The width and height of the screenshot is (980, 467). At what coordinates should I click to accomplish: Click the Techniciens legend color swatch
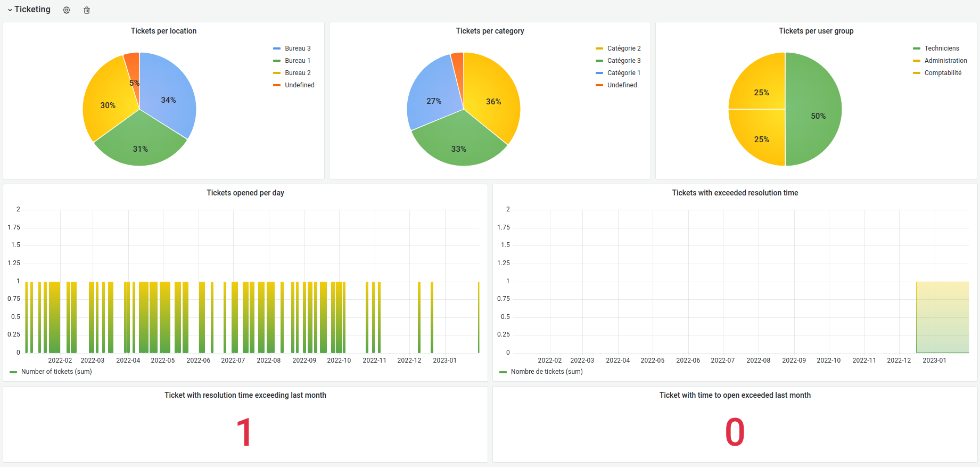coord(917,48)
